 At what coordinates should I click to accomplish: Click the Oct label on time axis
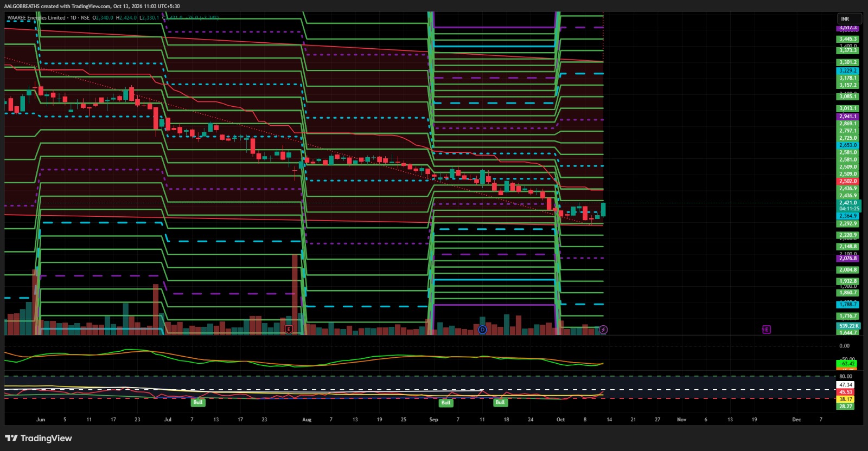(x=560, y=420)
